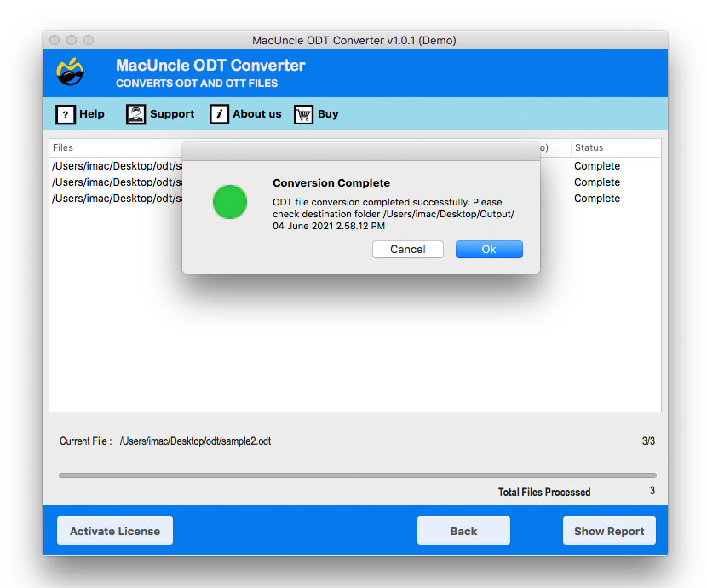
Task: Click the Buy shopping cart icon
Action: point(302,114)
